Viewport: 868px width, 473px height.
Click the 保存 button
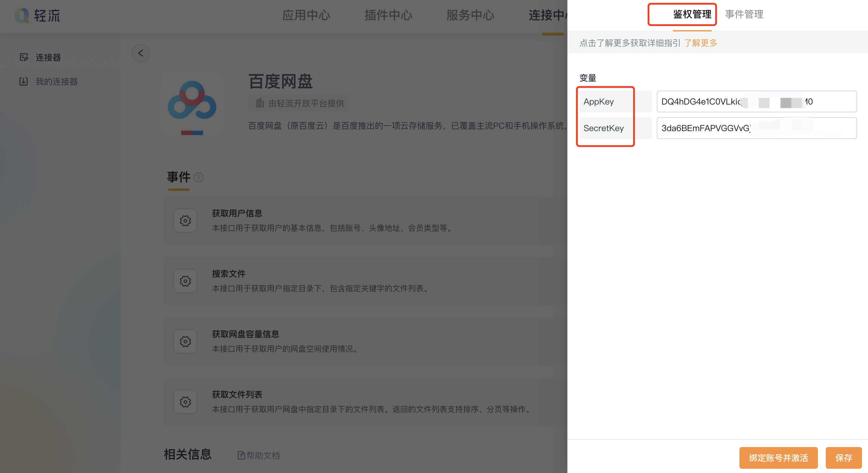(844, 458)
